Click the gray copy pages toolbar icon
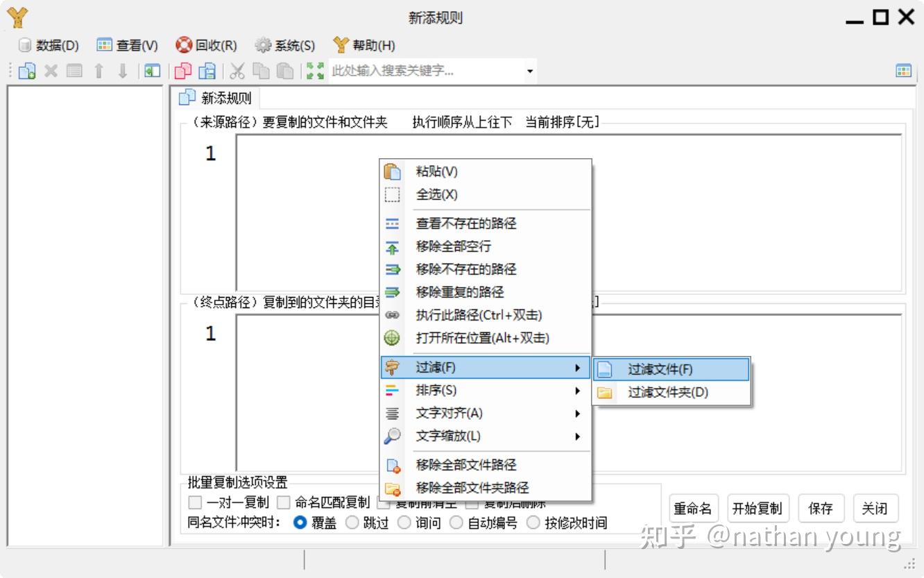Image resolution: width=924 pixels, height=578 pixels. [x=261, y=71]
